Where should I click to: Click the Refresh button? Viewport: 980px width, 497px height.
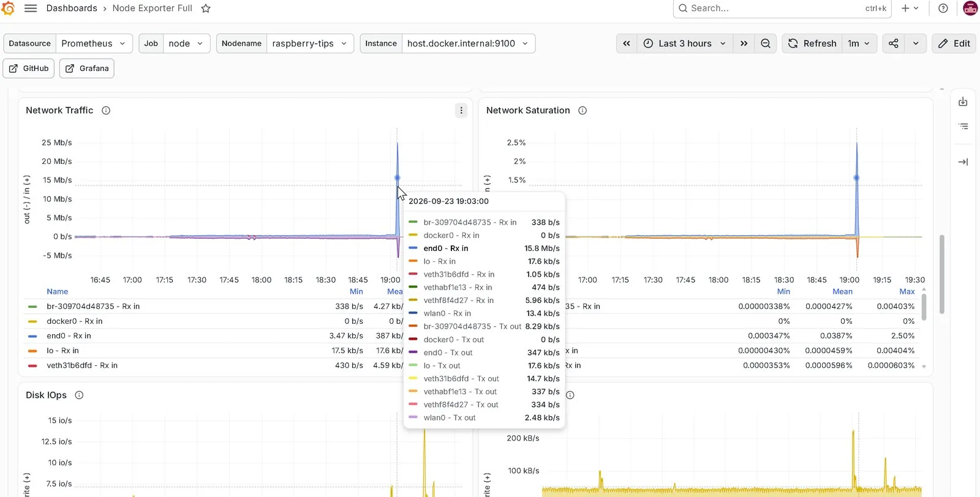point(812,43)
